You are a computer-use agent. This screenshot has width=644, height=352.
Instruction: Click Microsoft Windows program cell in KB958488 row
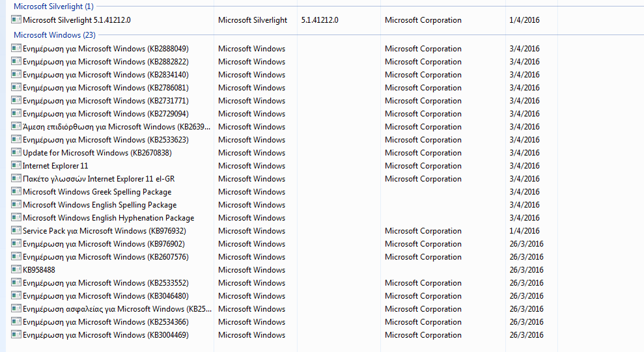(252, 270)
